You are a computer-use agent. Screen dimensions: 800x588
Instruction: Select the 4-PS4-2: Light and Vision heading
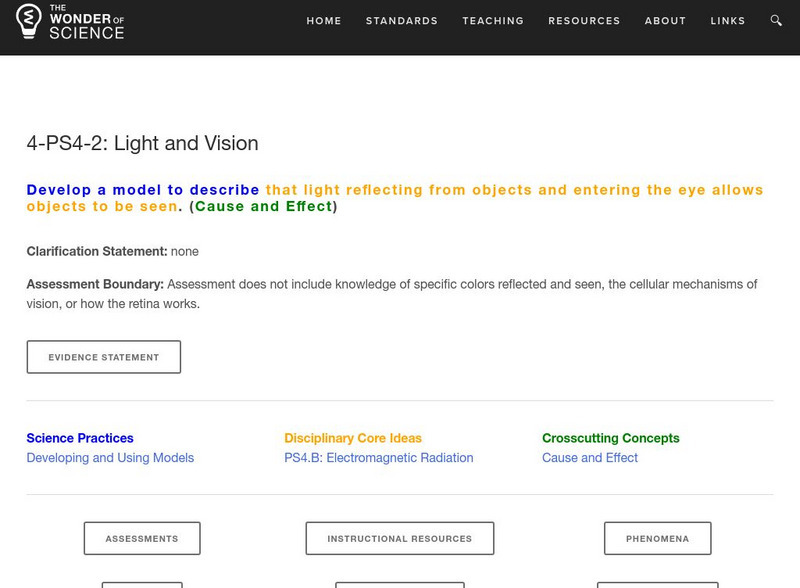coord(143,144)
